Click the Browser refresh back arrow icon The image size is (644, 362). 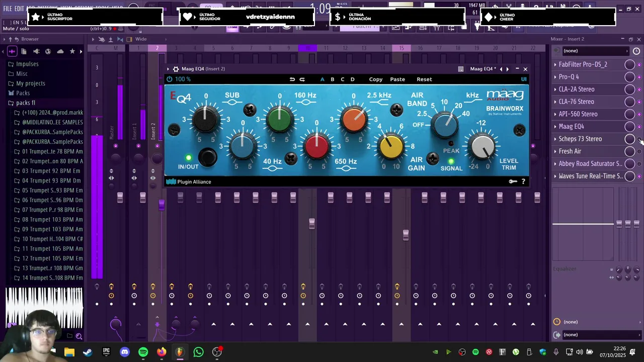click(17, 39)
